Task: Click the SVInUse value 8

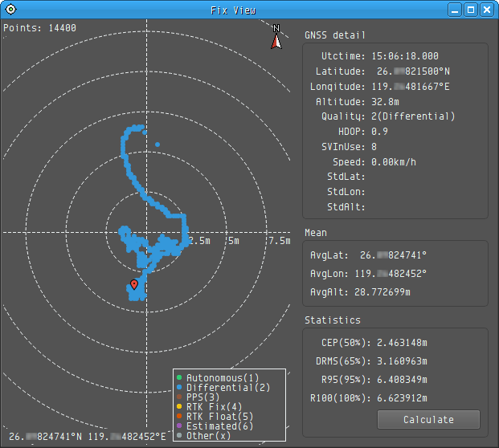Action: 374,147
